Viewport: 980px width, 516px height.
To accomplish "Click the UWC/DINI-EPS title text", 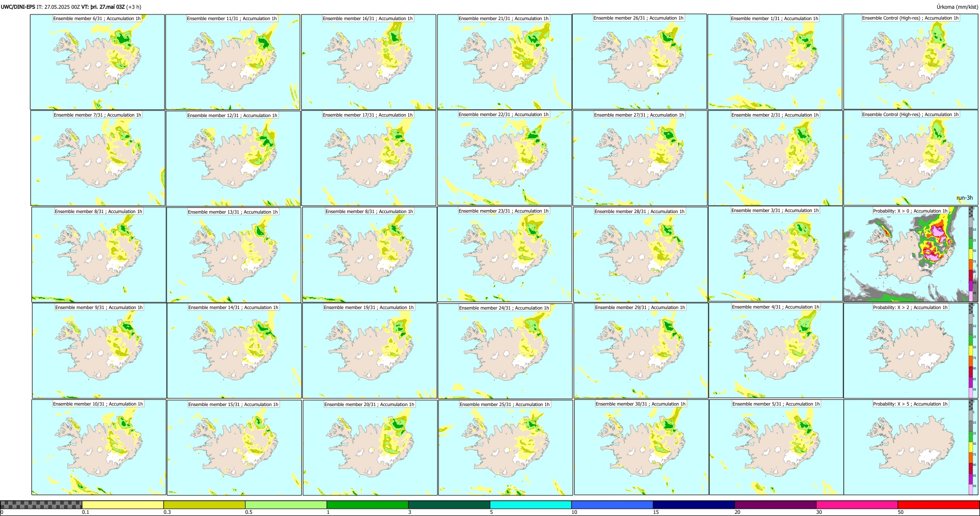I will [18, 7].
